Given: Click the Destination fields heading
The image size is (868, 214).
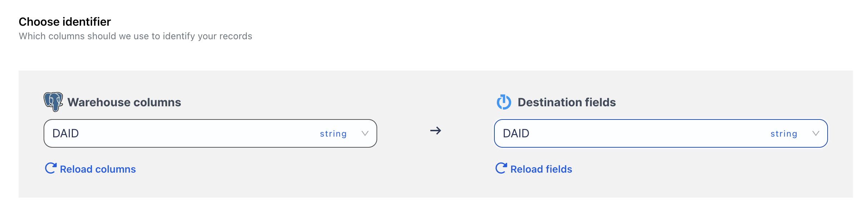Looking at the screenshot, I should 567,102.
